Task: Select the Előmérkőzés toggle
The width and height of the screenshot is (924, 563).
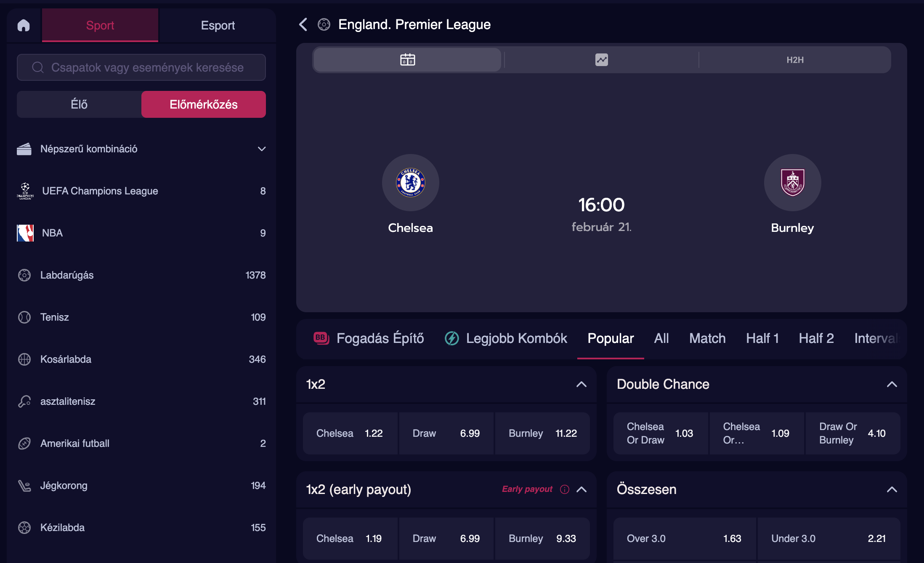Action: (x=203, y=104)
